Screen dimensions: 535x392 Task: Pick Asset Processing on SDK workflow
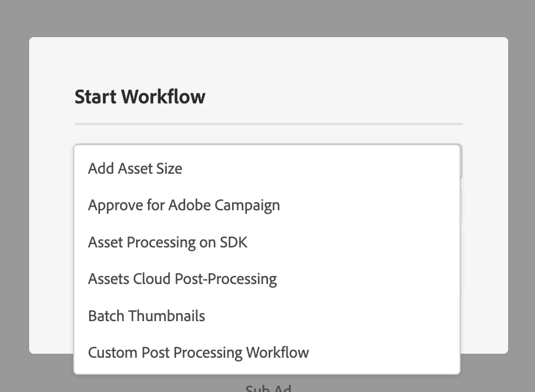point(167,242)
